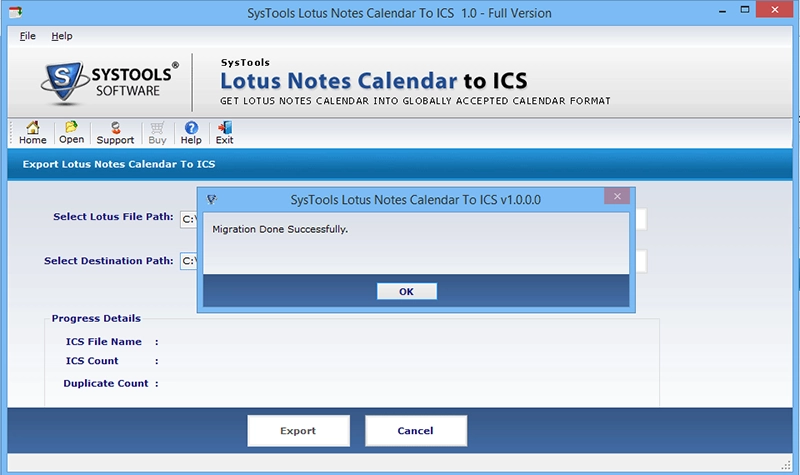The height and width of the screenshot is (475, 800).
Task: Click the Exit toolbar icon
Action: pyautogui.click(x=224, y=133)
